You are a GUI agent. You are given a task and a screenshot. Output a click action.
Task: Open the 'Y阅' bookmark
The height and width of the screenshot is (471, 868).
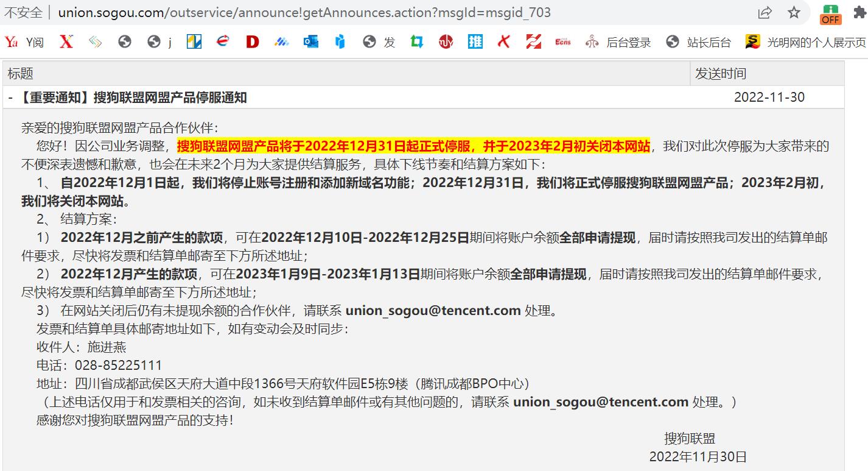[24, 42]
